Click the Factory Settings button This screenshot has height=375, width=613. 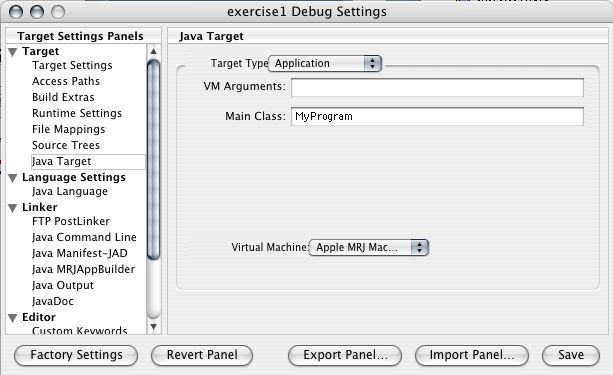tap(76, 355)
